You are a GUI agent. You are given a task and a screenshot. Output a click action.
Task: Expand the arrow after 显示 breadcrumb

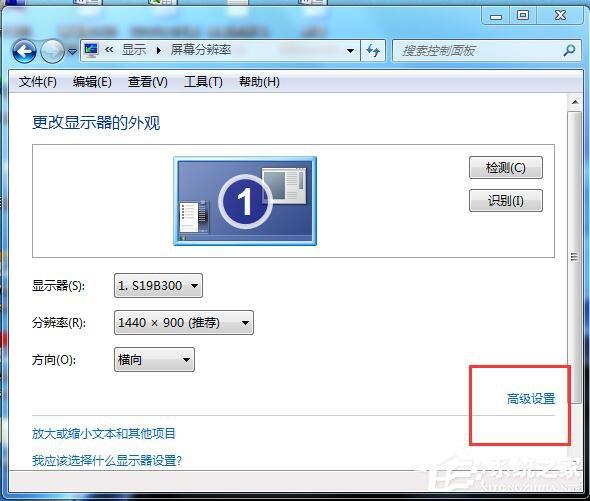[x=159, y=50]
